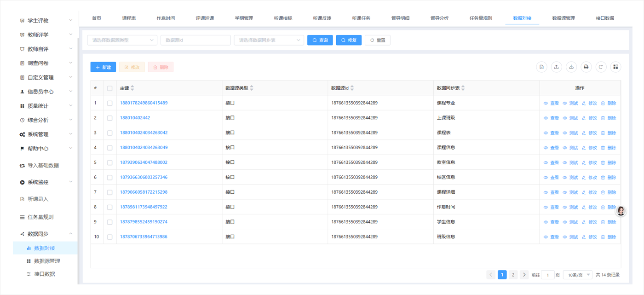Open the 请选择数据同步表 dropdown
The width and height of the screenshot is (644, 295).
tap(269, 40)
